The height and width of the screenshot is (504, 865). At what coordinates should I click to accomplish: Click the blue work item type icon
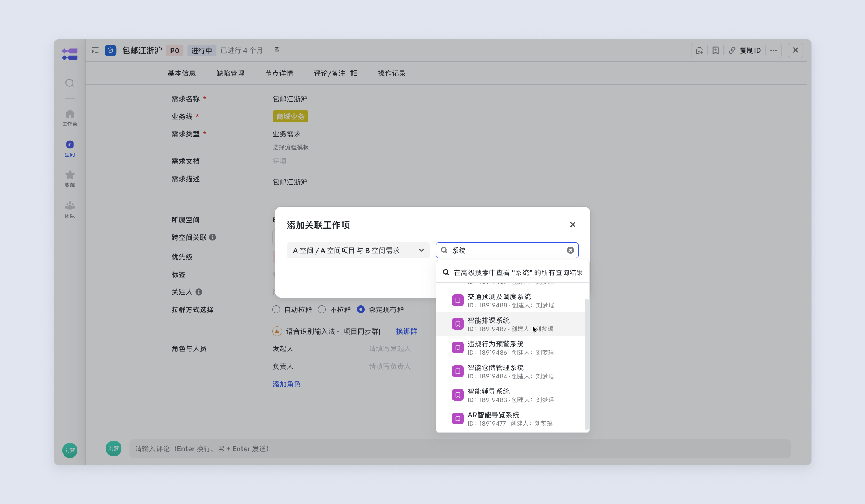click(x=110, y=50)
